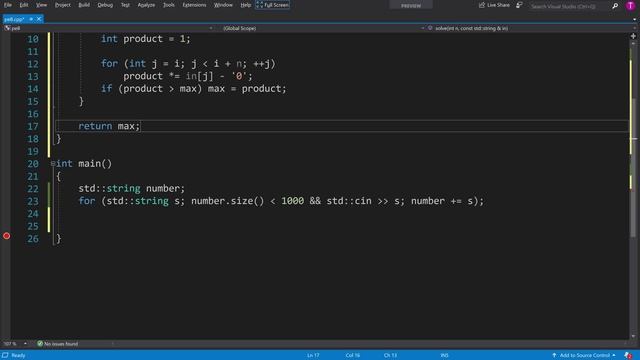The height and width of the screenshot is (360, 640).
Task: Open the project scope dropdown pe8
Action: (x=109, y=28)
